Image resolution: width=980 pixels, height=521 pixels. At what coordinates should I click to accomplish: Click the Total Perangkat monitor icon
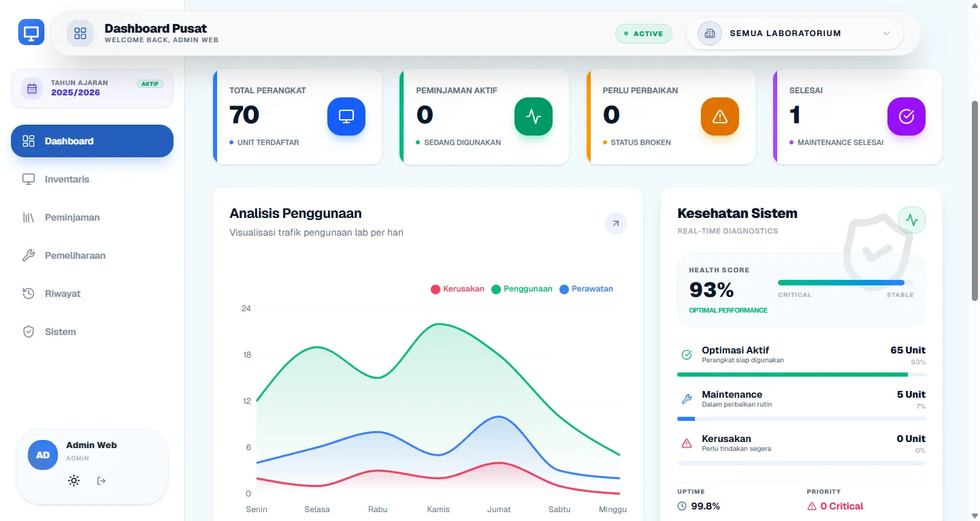[x=346, y=116]
